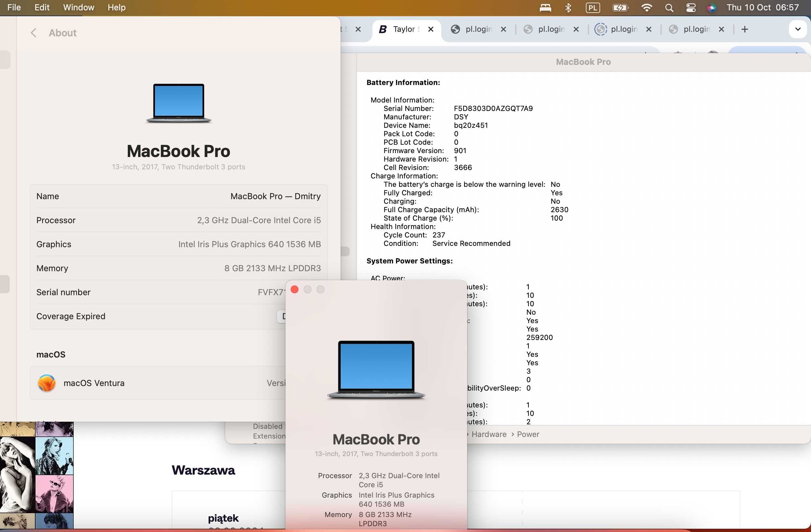Click the Name row value MacBook Pro — Dmitry
Image resolution: width=811 pixels, height=532 pixels.
[x=275, y=196]
